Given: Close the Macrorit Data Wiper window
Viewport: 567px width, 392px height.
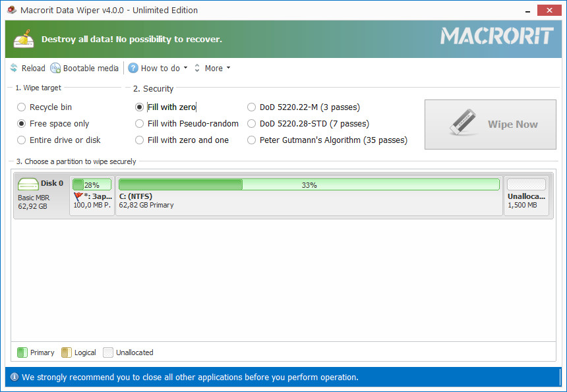Looking at the screenshot, I should tap(549, 10).
